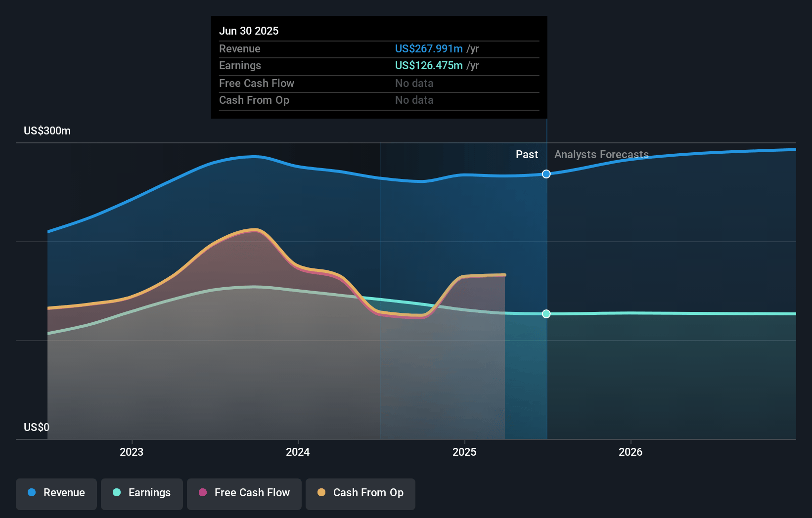
Task: Click the Analysts Forecasts label
Action: [601, 154]
